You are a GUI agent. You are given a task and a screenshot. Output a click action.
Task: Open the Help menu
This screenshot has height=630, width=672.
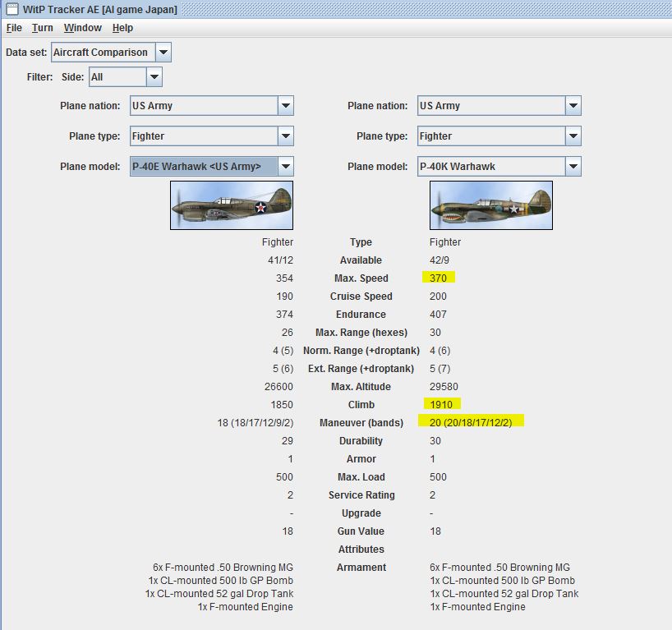[122, 28]
